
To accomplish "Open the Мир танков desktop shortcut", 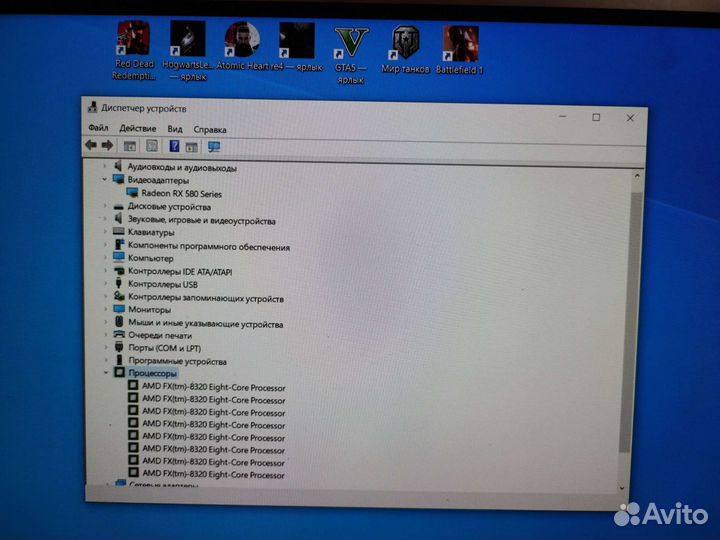I will click(405, 50).
